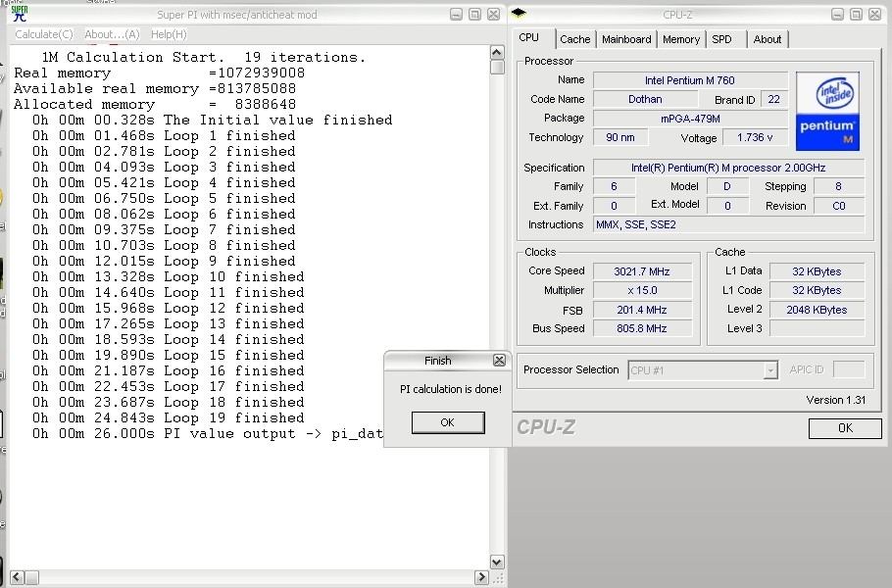Viewport: 892px width, 588px height.
Task: Click the Instructions field MMX, SSE, SSE2
Action: [x=728, y=224]
